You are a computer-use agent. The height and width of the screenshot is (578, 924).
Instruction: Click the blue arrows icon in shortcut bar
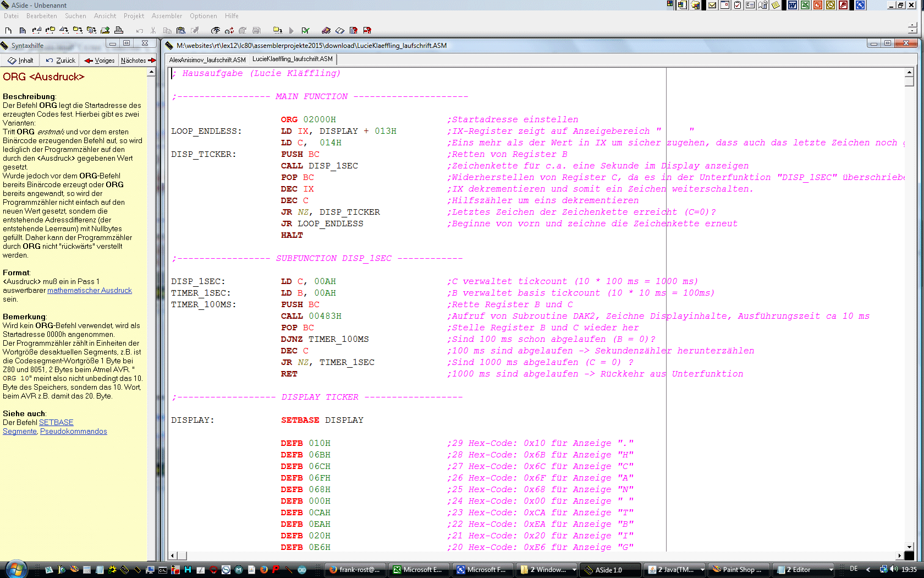860,5
